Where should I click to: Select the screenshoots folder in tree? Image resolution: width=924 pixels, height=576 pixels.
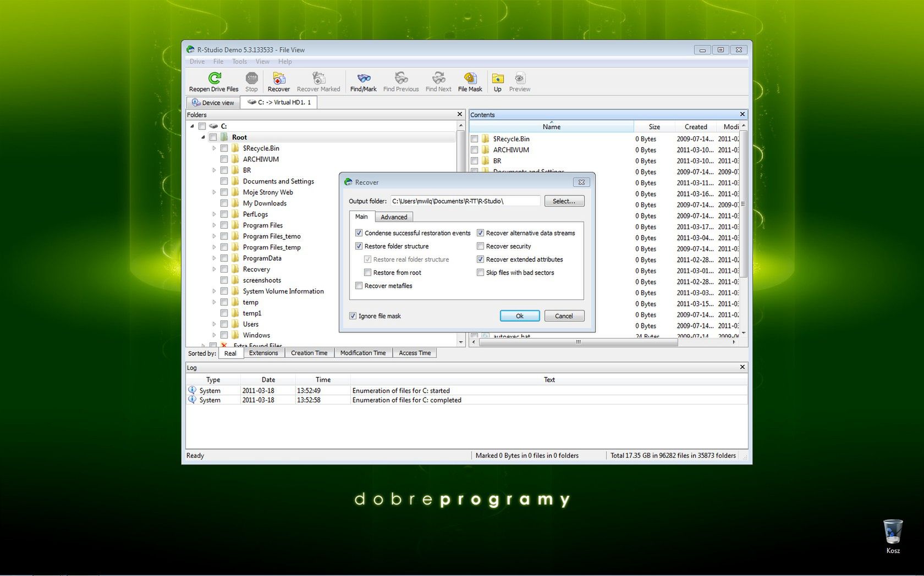262,280
